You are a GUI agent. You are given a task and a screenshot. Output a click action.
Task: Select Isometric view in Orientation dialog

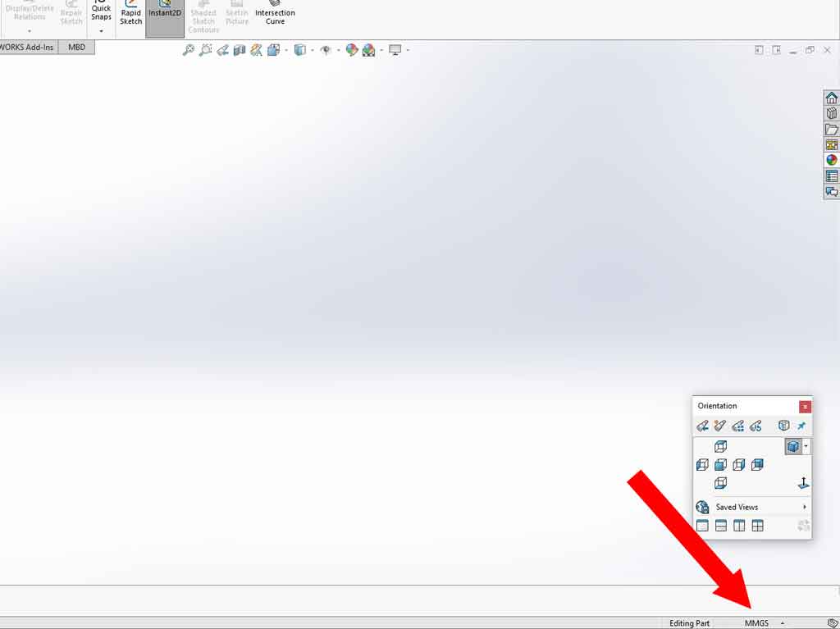point(793,446)
